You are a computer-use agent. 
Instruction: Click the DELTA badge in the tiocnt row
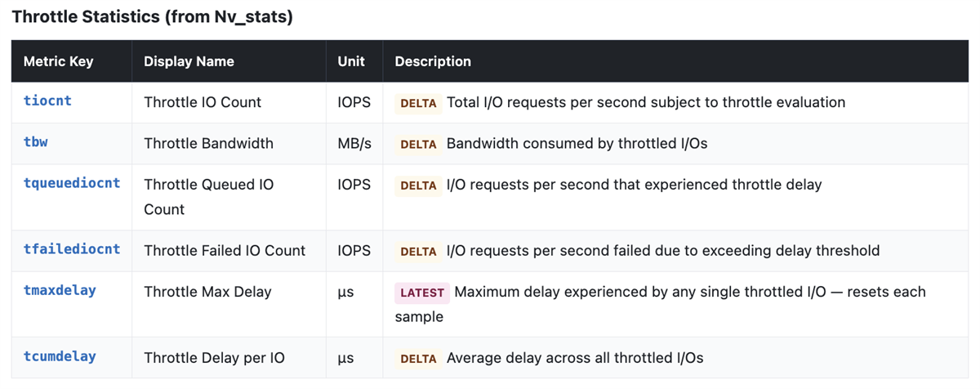[419, 103]
